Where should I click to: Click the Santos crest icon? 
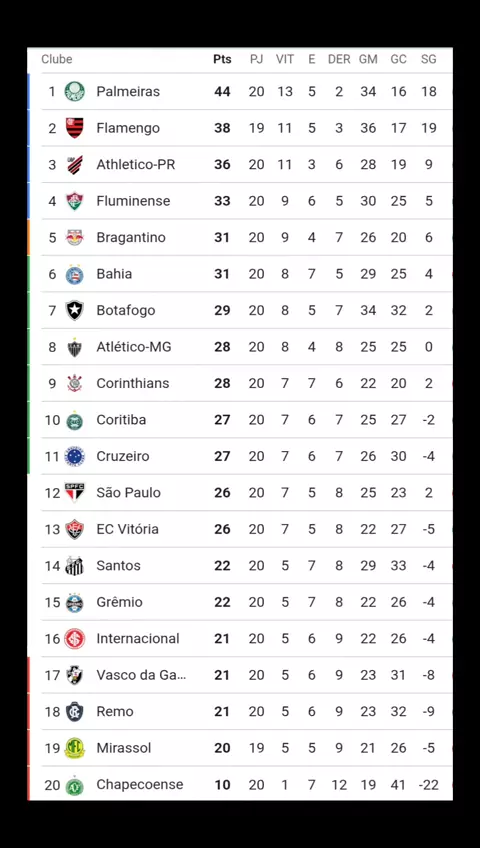coord(75,566)
